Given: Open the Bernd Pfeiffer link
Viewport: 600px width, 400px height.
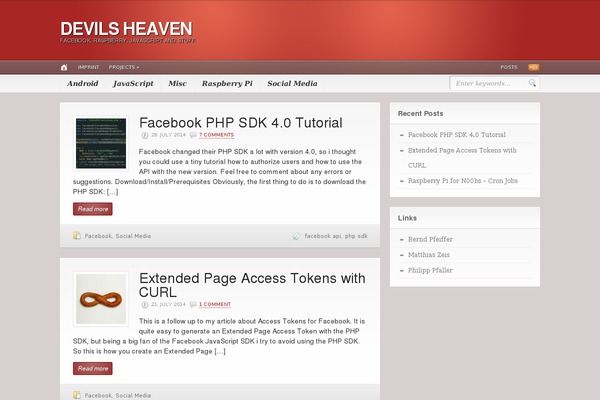Looking at the screenshot, I should point(430,239).
